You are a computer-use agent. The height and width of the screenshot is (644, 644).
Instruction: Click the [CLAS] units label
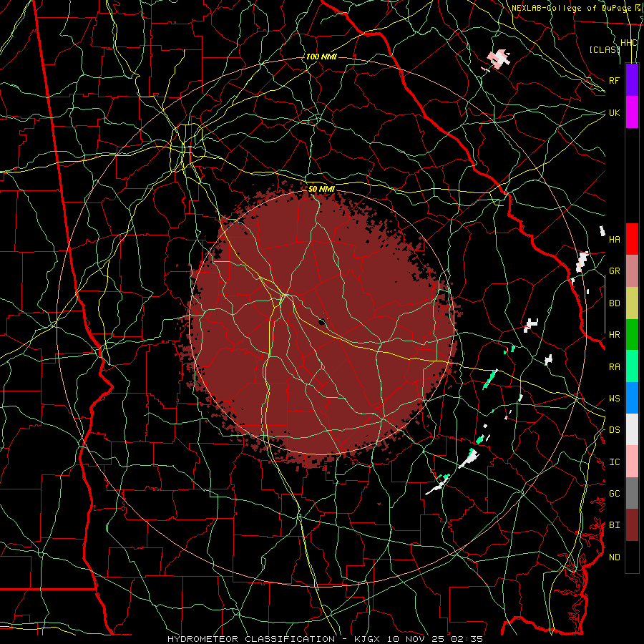tap(604, 49)
